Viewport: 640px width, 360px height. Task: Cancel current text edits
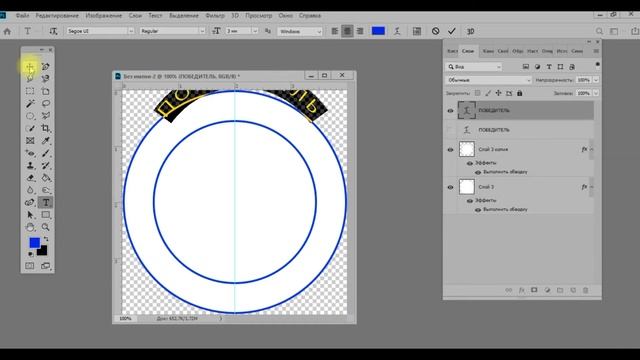point(436,31)
